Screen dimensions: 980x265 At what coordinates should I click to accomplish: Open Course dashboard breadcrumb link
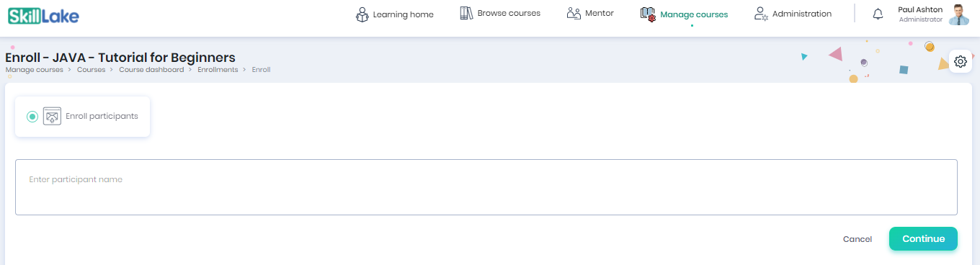151,70
